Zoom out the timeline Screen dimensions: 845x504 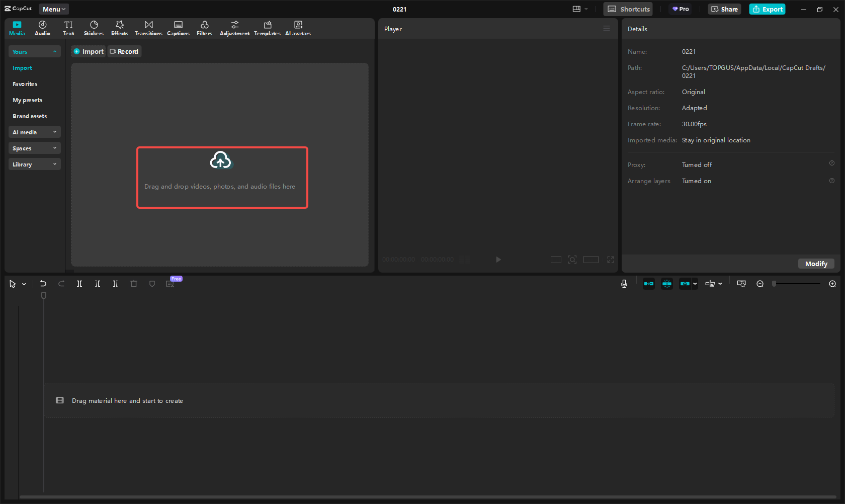point(760,284)
